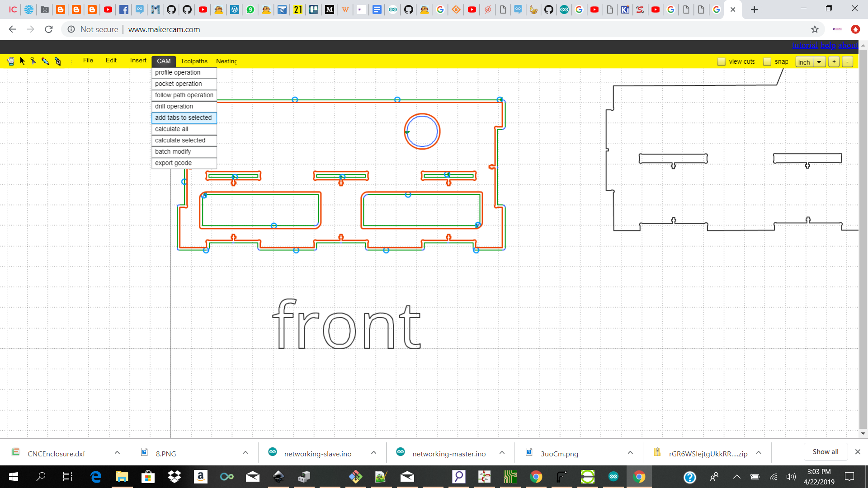The height and width of the screenshot is (488, 868).
Task: Bookmark the page with the star icon
Action: click(815, 29)
